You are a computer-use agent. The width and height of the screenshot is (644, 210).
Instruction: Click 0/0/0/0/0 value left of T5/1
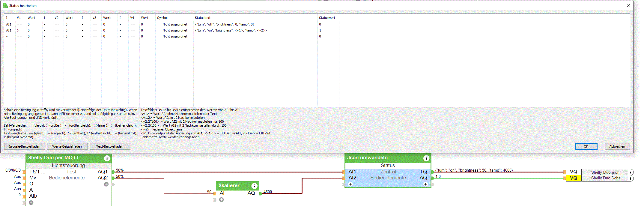click(x=13, y=170)
